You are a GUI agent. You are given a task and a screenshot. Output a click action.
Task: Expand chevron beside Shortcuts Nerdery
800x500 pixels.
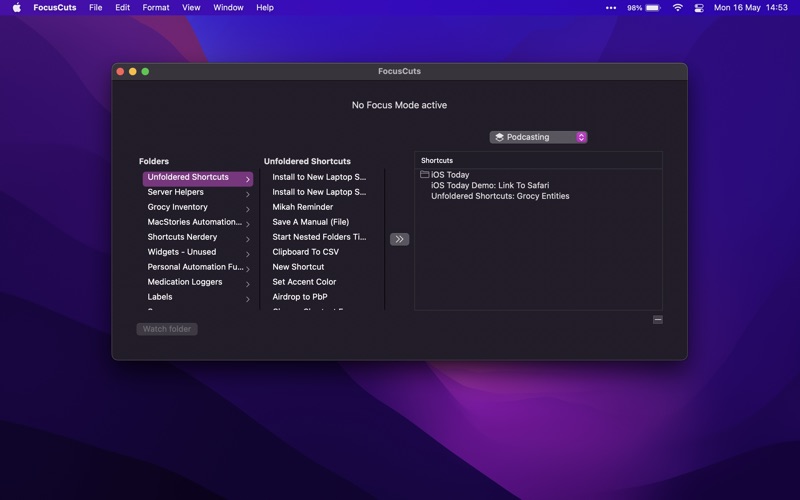(247, 239)
